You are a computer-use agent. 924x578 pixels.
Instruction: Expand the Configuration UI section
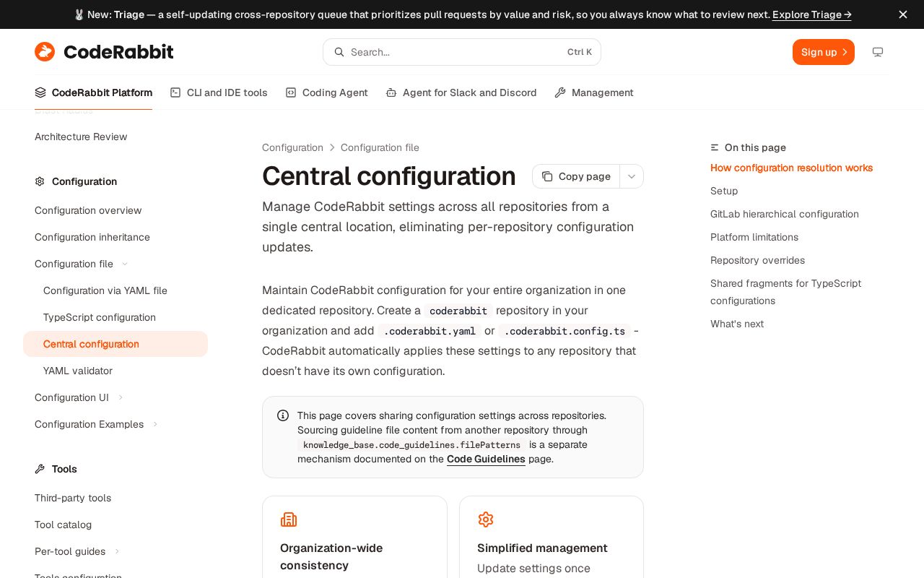121,397
